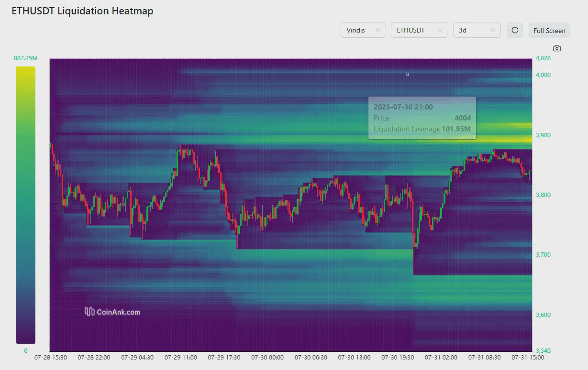Click the ETHUSDT Liquidation Heatmap title
Image resolution: width=588 pixels, height=370 pixels.
pos(82,11)
